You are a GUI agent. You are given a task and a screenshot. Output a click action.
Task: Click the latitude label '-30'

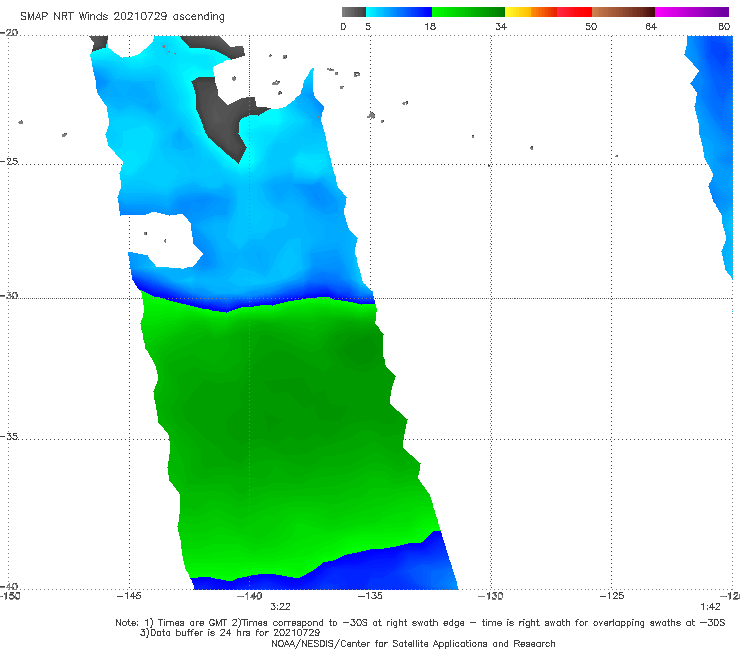click(9, 295)
